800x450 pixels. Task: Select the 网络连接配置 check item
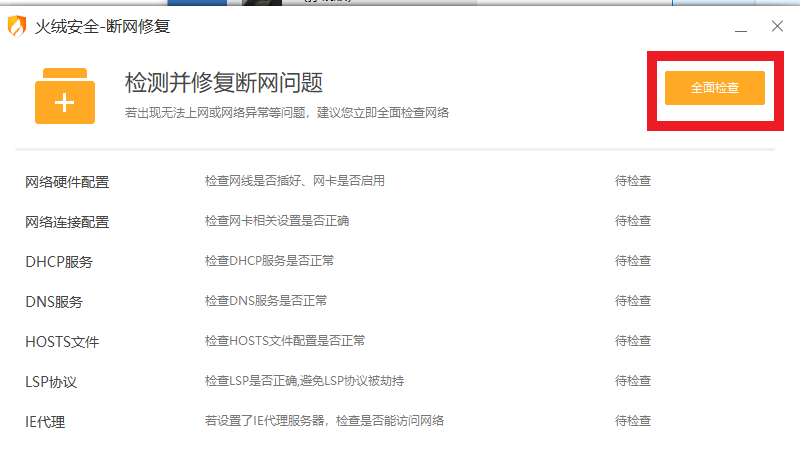point(67,221)
